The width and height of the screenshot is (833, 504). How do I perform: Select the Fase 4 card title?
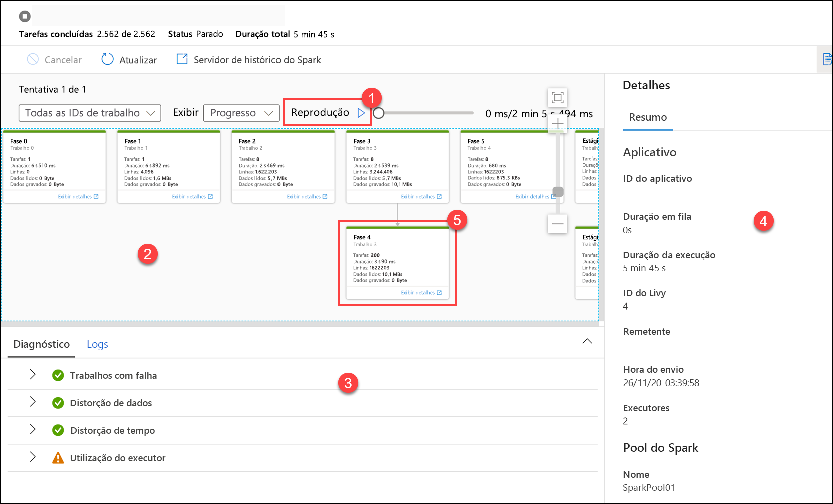(362, 237)
